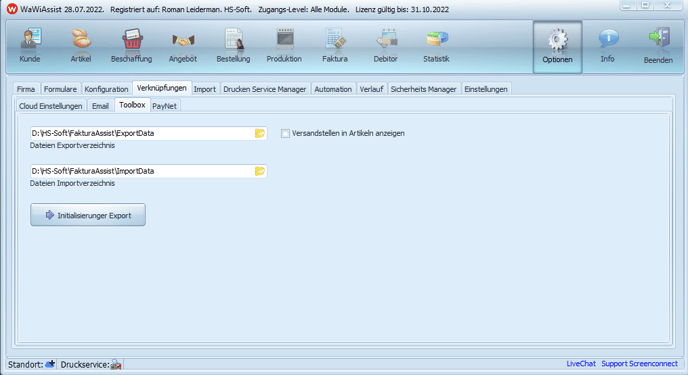Open the Produktion module

tap(284, 46)
